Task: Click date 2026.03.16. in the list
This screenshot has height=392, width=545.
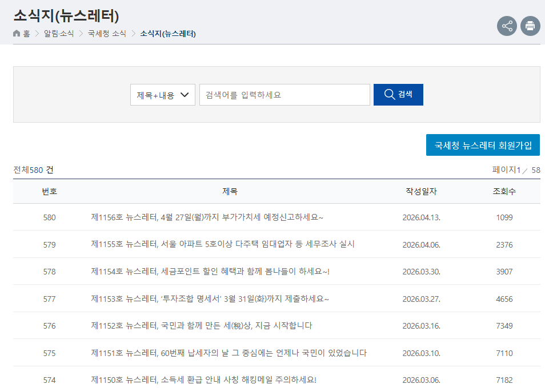Action: 421,326
